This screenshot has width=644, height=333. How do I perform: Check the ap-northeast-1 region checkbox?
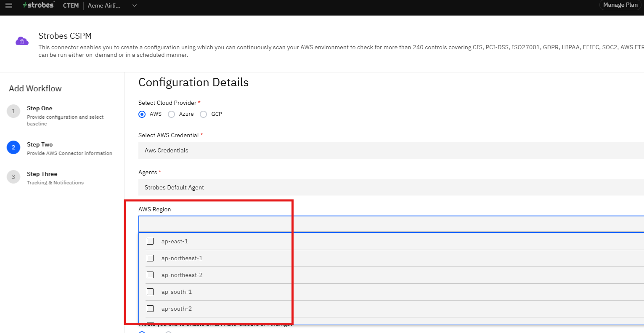(150, 258)
